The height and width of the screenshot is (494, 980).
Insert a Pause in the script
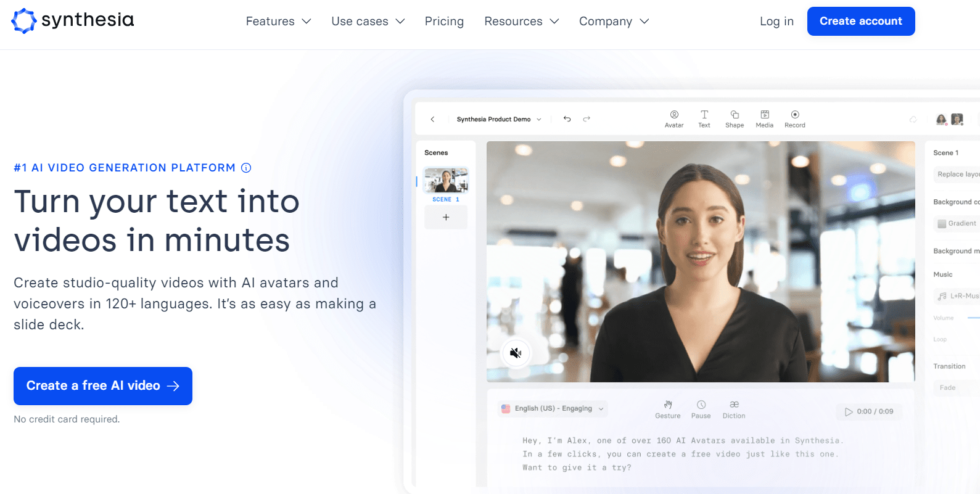tap(701, 410)
